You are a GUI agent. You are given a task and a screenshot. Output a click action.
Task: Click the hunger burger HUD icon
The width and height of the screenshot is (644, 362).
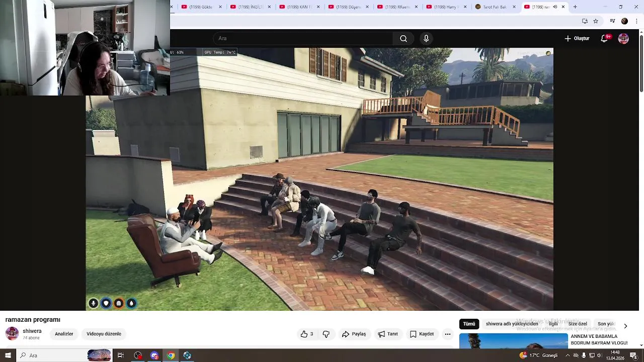[x=119, y=303]
